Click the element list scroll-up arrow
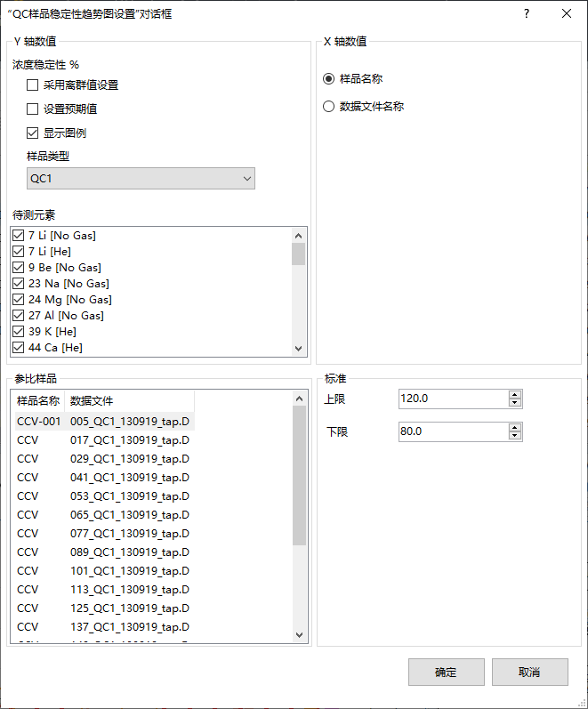Image resolution: width=588 pixels, height=709 pixels. pyautogui.click(x=298, y=236)
